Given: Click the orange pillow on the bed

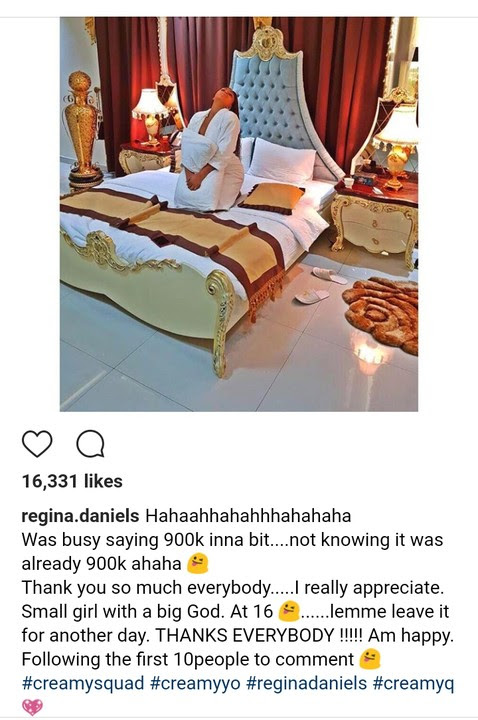Looking at the screenshot, I should tap(272, 198).
